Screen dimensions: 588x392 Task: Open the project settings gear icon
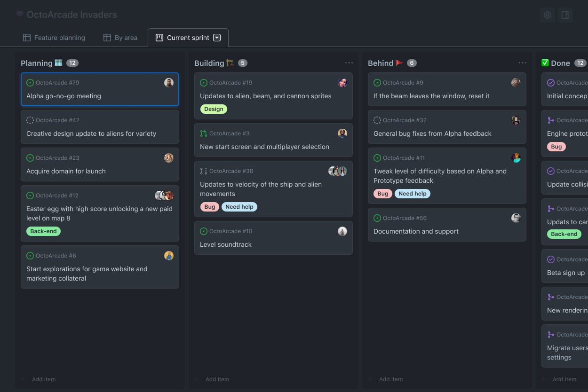click(547, 15)
